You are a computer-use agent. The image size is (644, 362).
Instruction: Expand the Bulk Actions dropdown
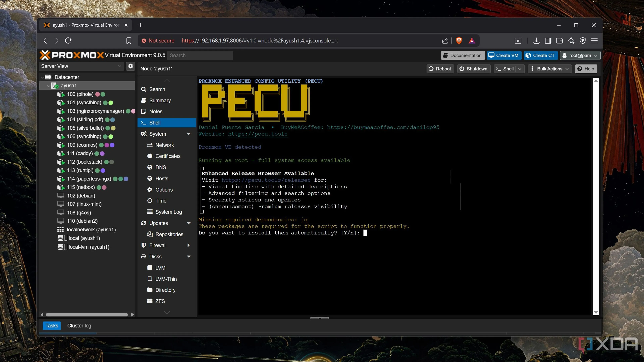pyautogui.click(x=550, y=69)
